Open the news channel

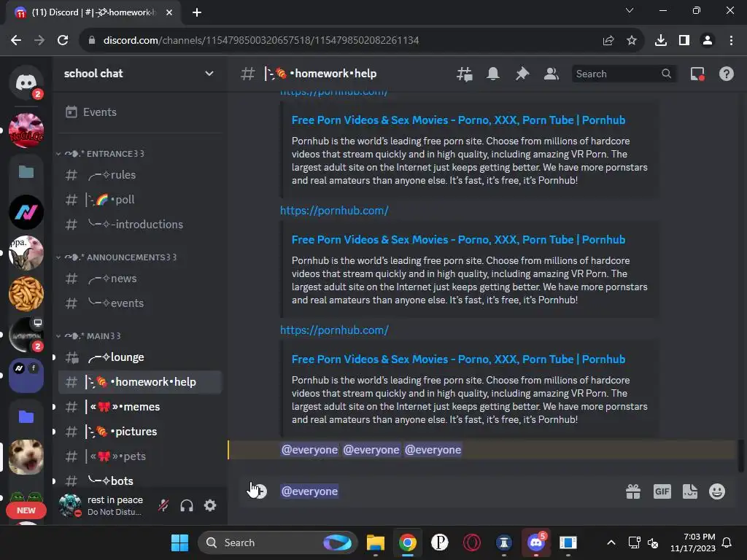click(140, 278)
